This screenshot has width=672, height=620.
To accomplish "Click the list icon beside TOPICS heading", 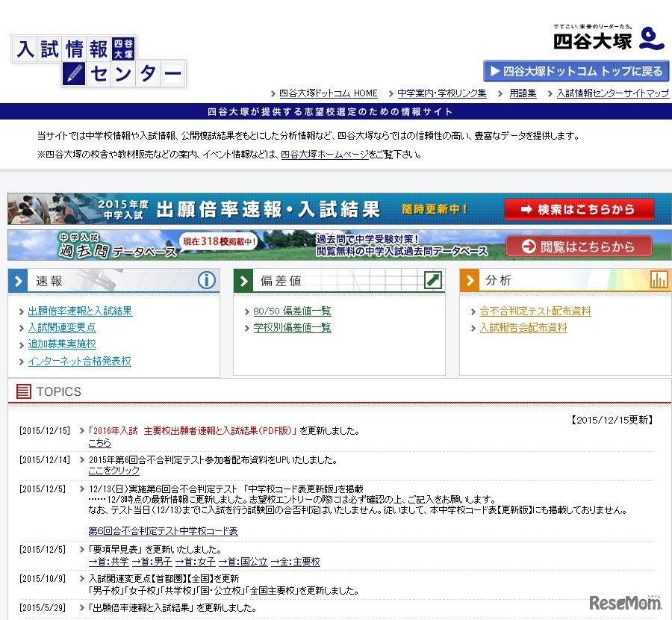I will 22,391.
